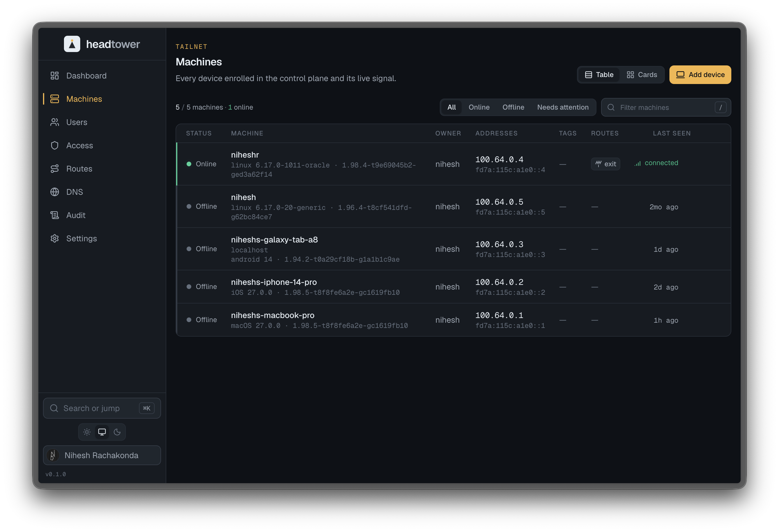Click the 5 machines 1 online count

pyautogui.click(x=214, y=107)
